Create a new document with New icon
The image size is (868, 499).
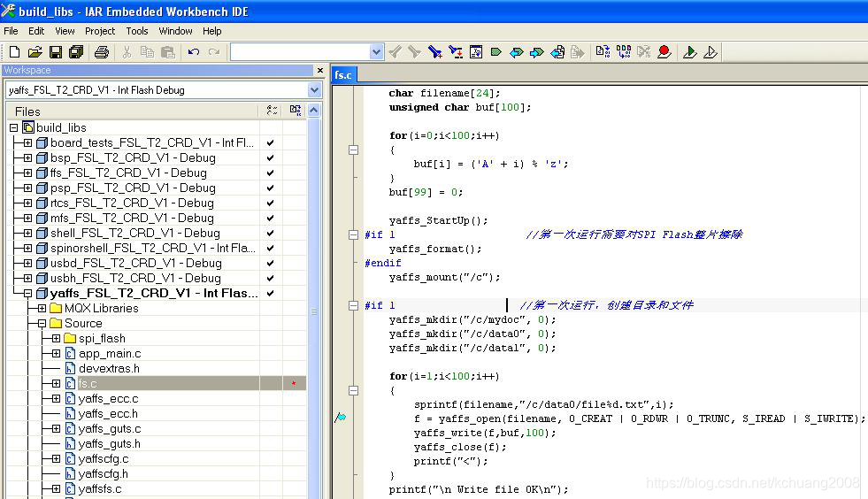tap(14, 52)
